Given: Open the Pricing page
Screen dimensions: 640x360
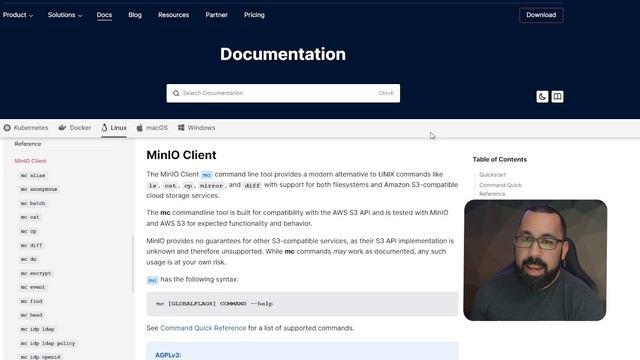Looking at the screenshot, I should 254,15.
